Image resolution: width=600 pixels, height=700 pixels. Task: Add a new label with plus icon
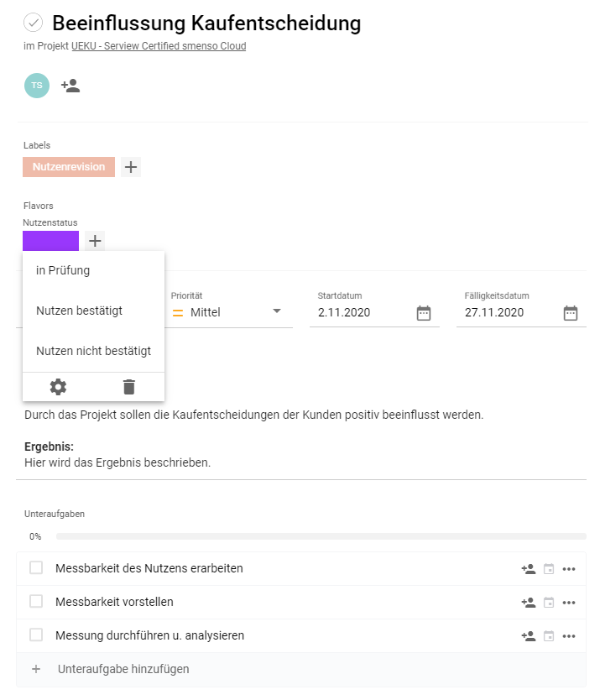(x=131, y=167)
